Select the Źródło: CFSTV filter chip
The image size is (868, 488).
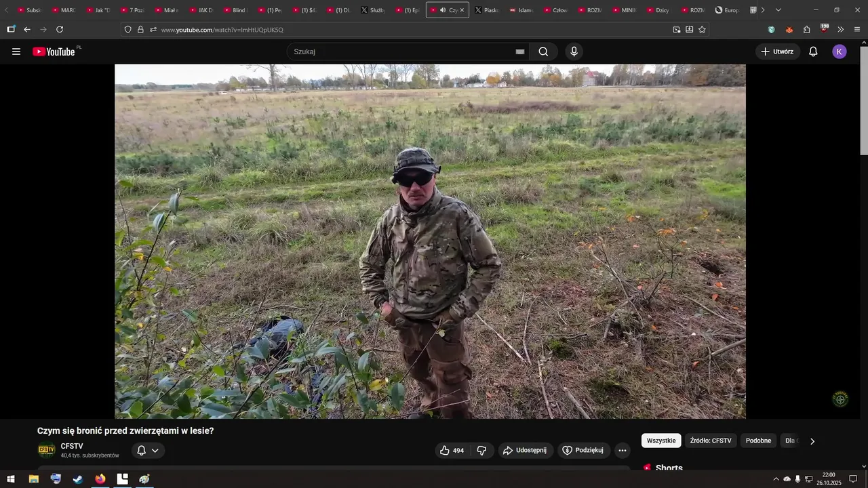[x=711, y=441]
